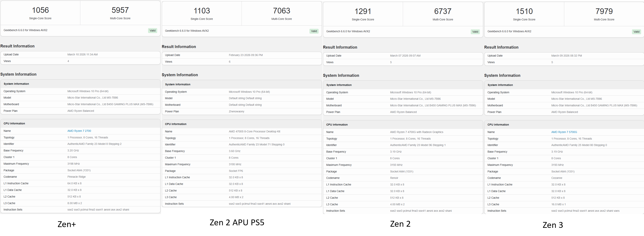Click the 5957 Multi-Core Score

(120, 10)
